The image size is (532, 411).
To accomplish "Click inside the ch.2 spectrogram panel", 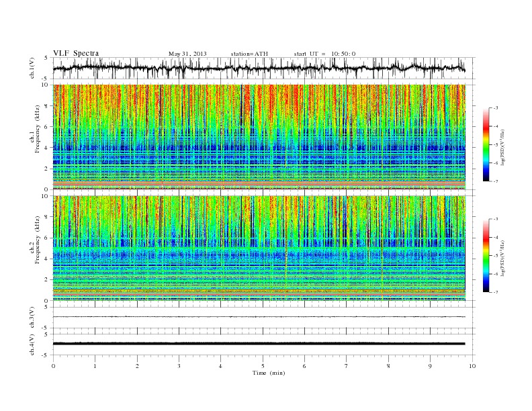I will tap(259, 248).
